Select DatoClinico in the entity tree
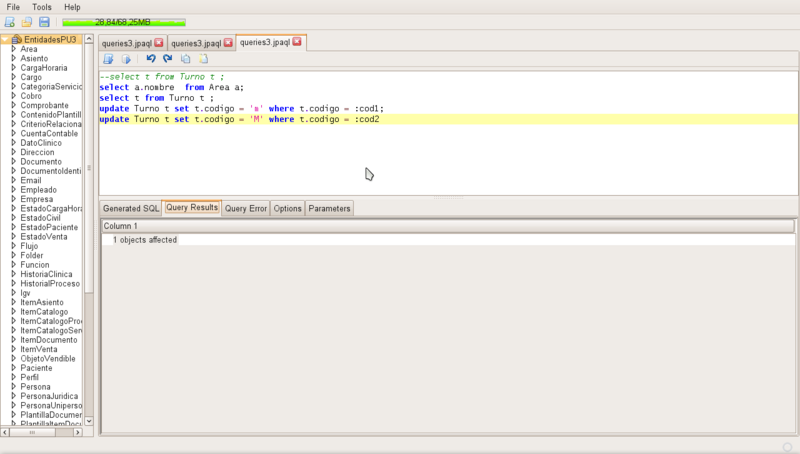800x454 pixels. 41,143
